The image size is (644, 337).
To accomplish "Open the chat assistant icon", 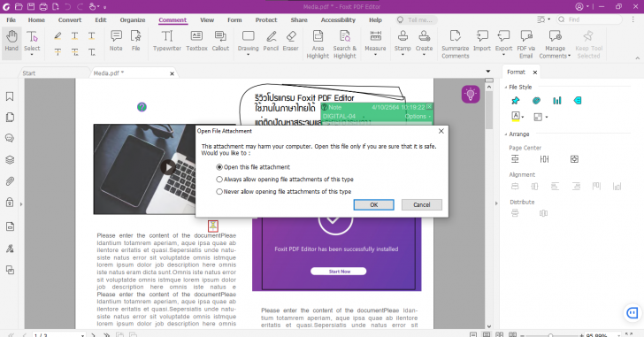I will pyautogui.click(x=632, y=313).
